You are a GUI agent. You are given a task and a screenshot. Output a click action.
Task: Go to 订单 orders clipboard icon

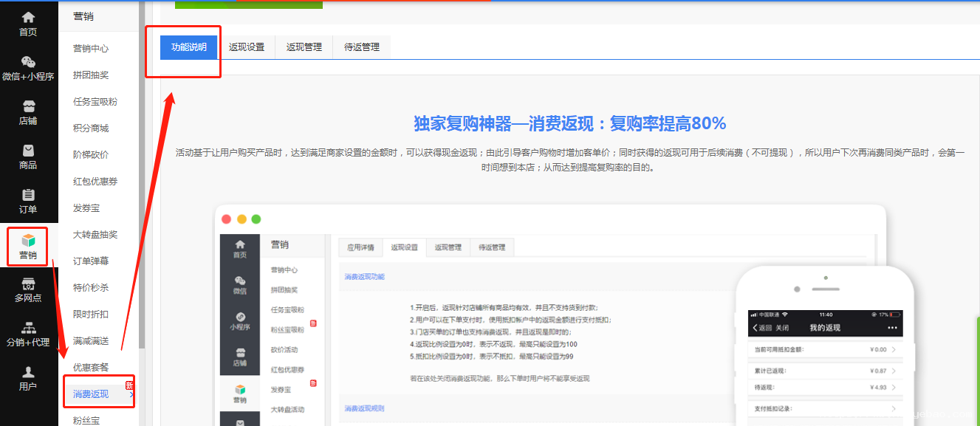tap(28, 195)
